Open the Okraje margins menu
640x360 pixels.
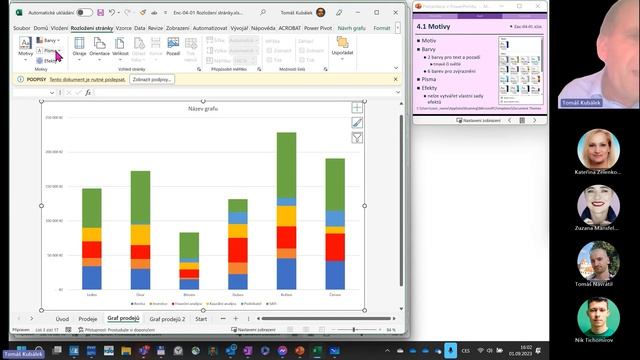79,48
